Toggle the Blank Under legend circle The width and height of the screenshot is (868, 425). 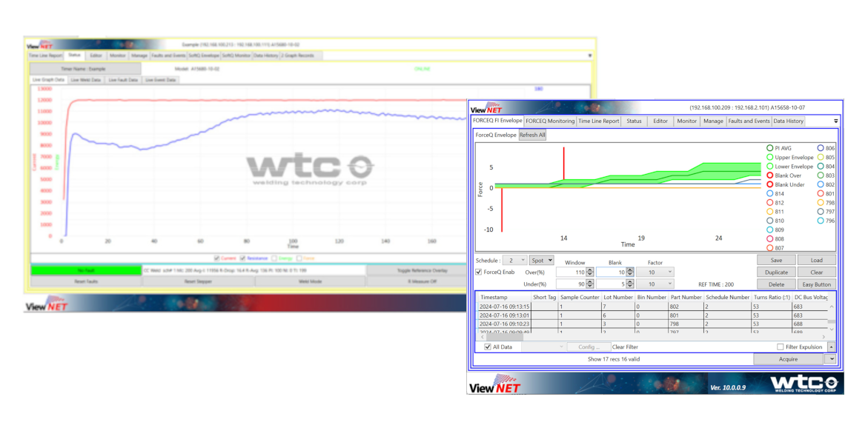pyautogui.click(x=769, y=184)
